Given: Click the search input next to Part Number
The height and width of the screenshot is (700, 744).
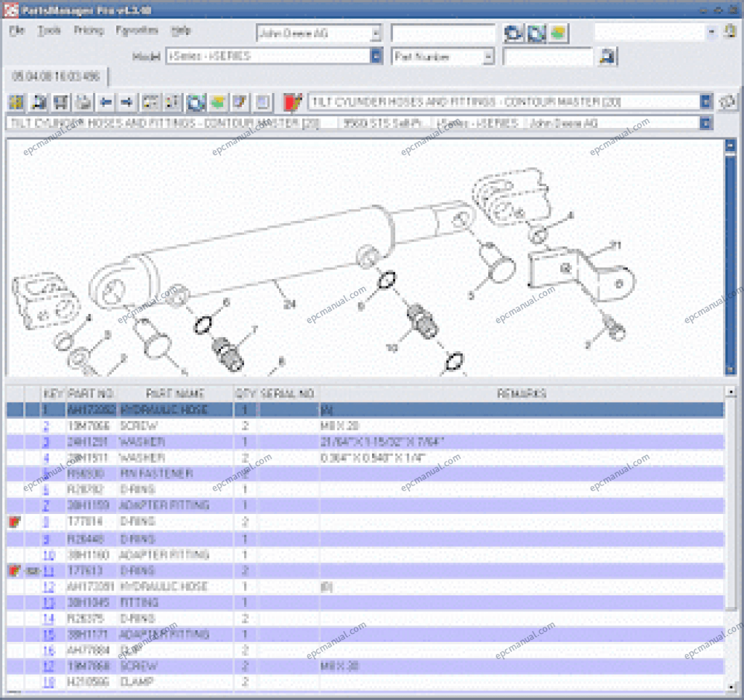Looking at the screenshot, I should (548, 57).
